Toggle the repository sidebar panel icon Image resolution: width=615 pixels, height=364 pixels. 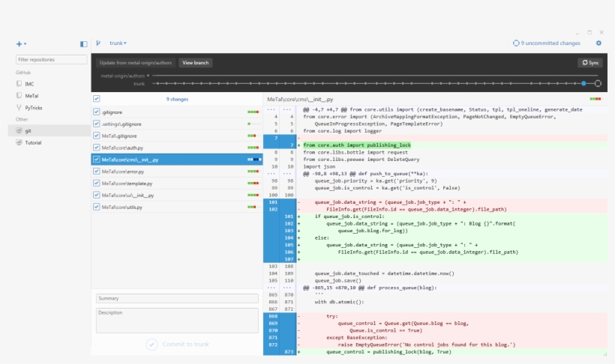pos(83,44)
